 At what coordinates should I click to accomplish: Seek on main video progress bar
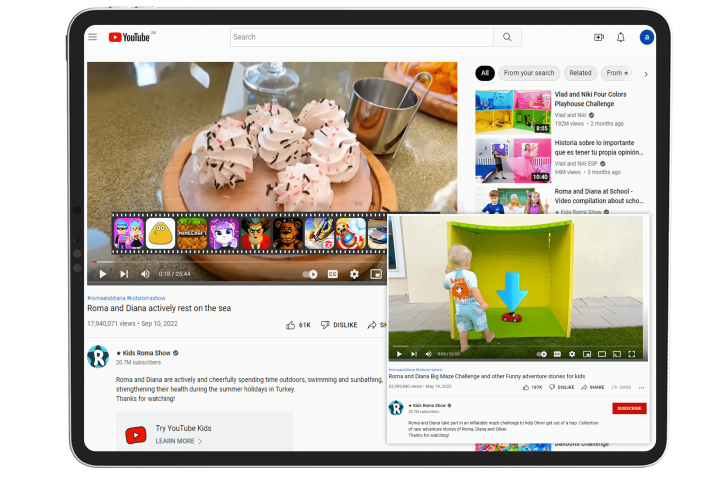point(239,262)
